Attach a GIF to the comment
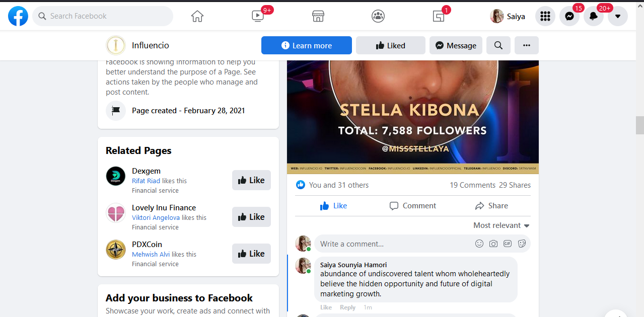This screenshot has height=317, width=644. point(508,244)
